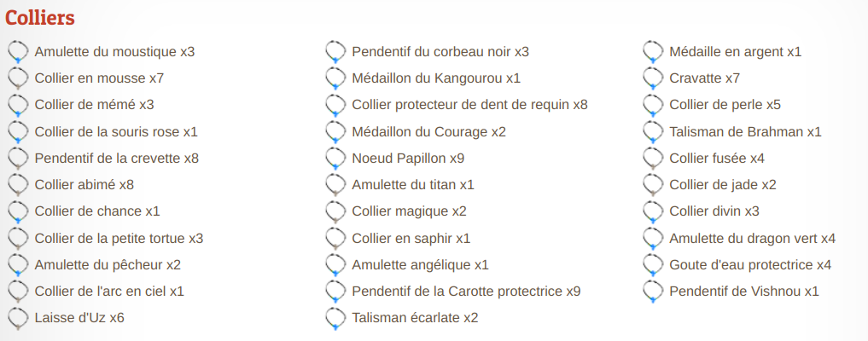Screen dimensions: 868x341
Task: Select the icon beside Pendentif de Vishnou
Action: tap(653, 292)
